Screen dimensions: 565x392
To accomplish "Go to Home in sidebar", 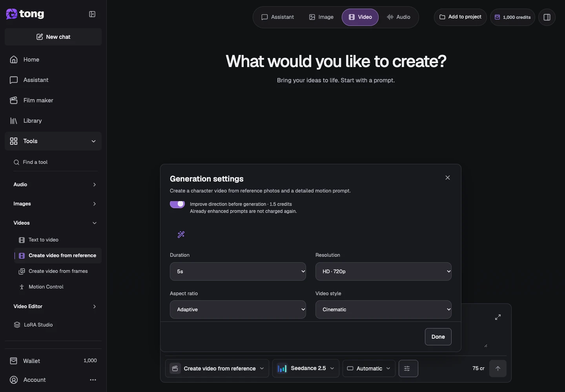I will click(53, 60).
